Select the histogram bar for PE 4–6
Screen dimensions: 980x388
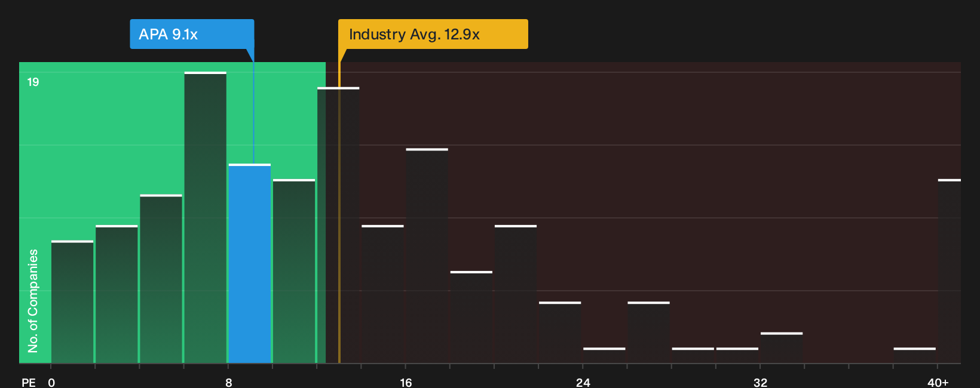[x=161, y=279]
